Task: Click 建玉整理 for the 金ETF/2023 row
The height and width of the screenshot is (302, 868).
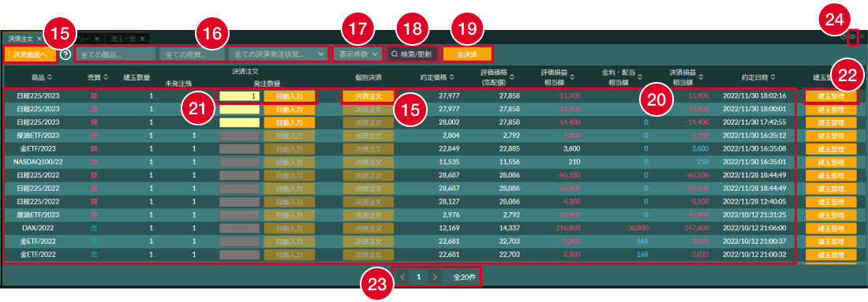Action: coord(830,149)
